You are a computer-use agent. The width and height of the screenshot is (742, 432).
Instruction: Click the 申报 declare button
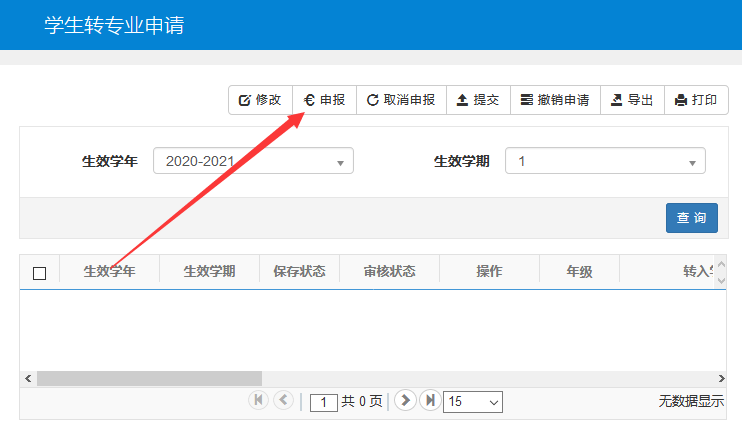pyautogui.click(x=325, y=100)
